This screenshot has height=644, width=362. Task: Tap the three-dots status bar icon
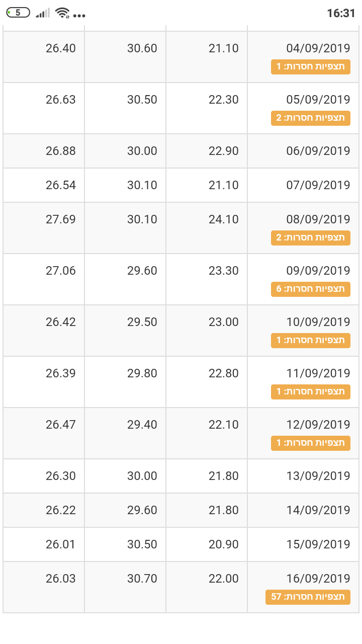[x=79, y=16]
